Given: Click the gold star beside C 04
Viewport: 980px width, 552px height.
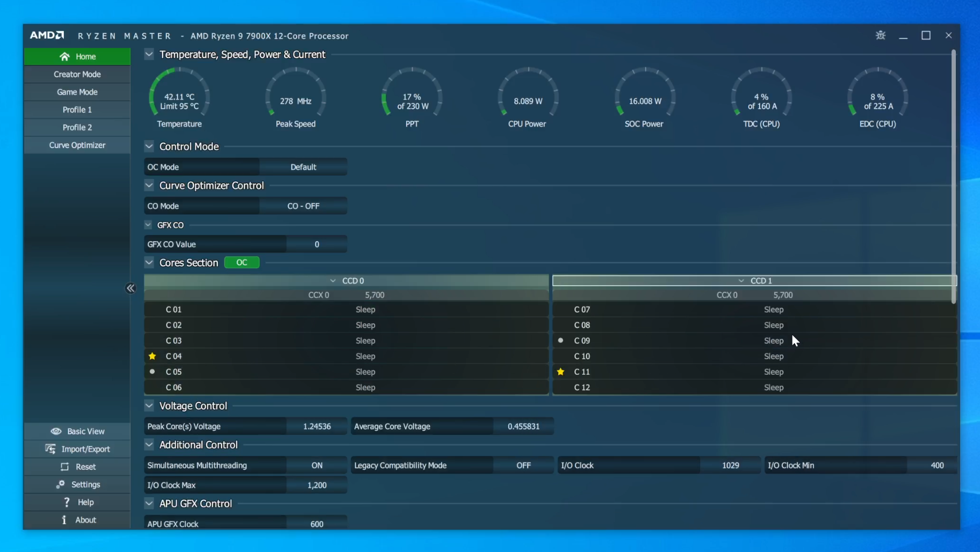Looking at the screenshot, I should pos(153,356).
